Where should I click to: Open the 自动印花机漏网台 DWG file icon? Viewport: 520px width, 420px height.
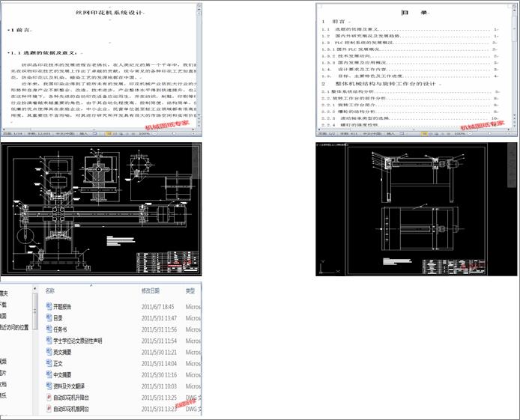point(49,409)
